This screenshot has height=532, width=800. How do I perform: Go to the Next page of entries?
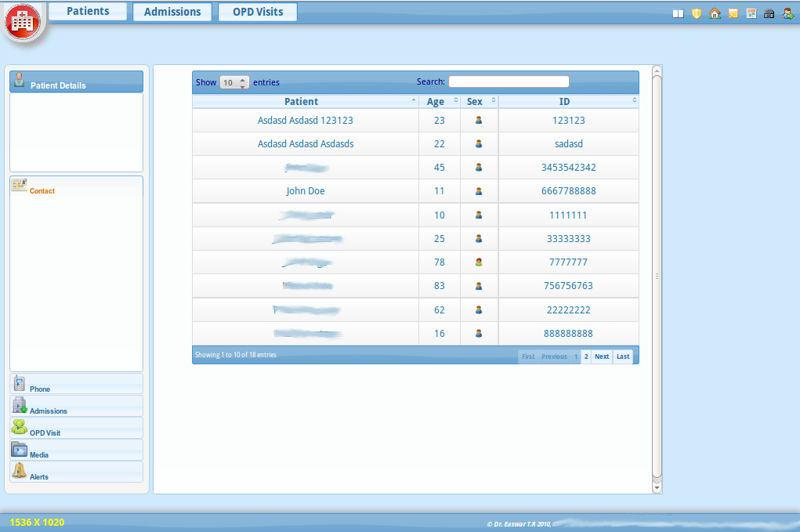click(602, 356)
